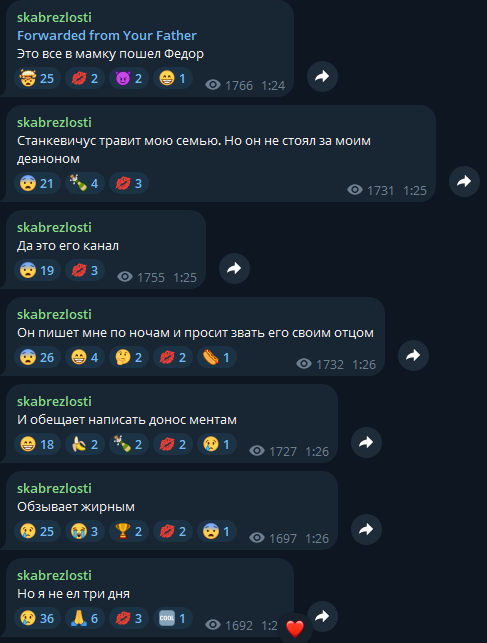
Task: Open 'Forwarded from Your Father' source link
Action: [x=107, y=36]
